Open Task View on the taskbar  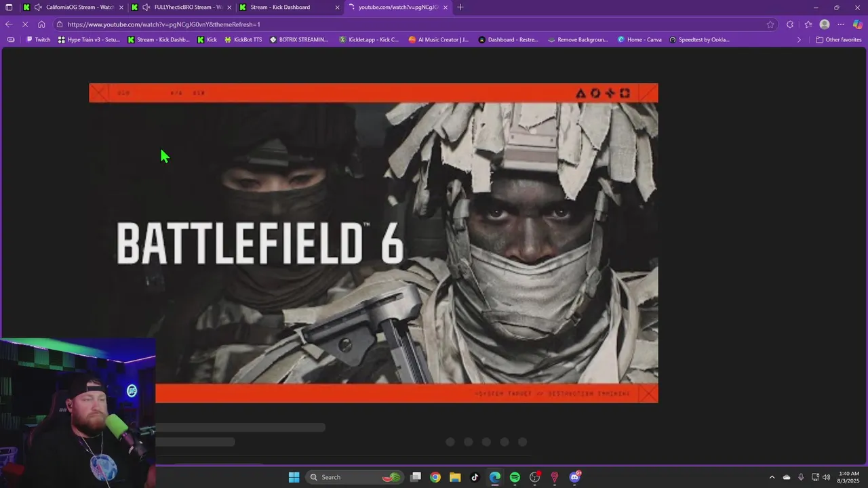click(x=416, y=477)
